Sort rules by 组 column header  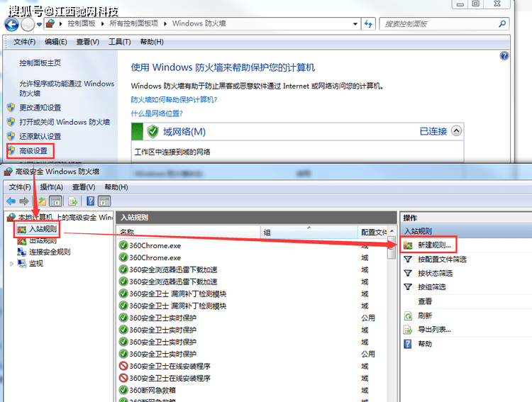[309, 232]
